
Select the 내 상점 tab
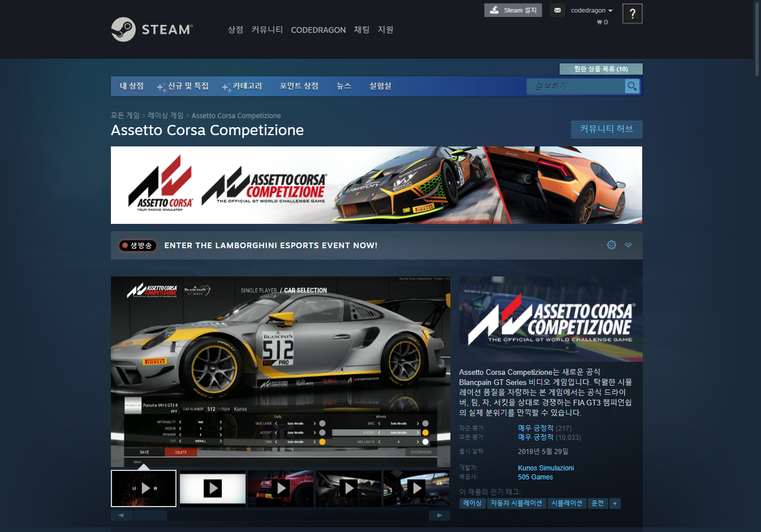[132, 86]
